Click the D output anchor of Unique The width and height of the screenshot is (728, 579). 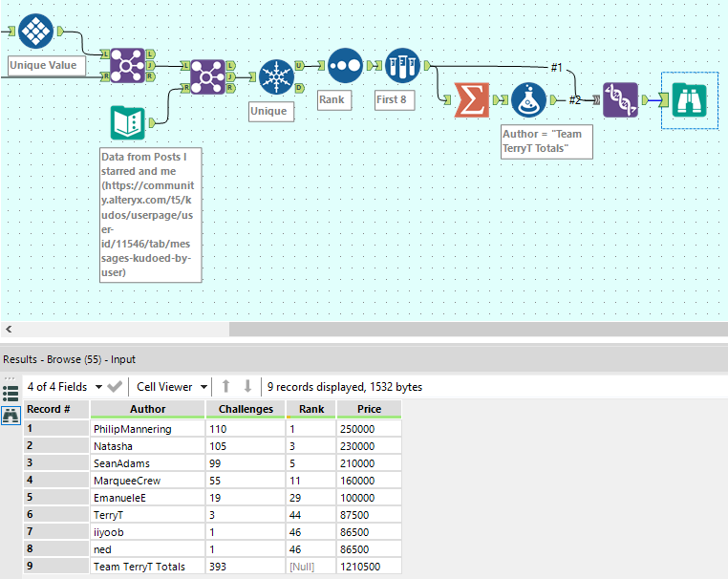(x=299, y=88)
